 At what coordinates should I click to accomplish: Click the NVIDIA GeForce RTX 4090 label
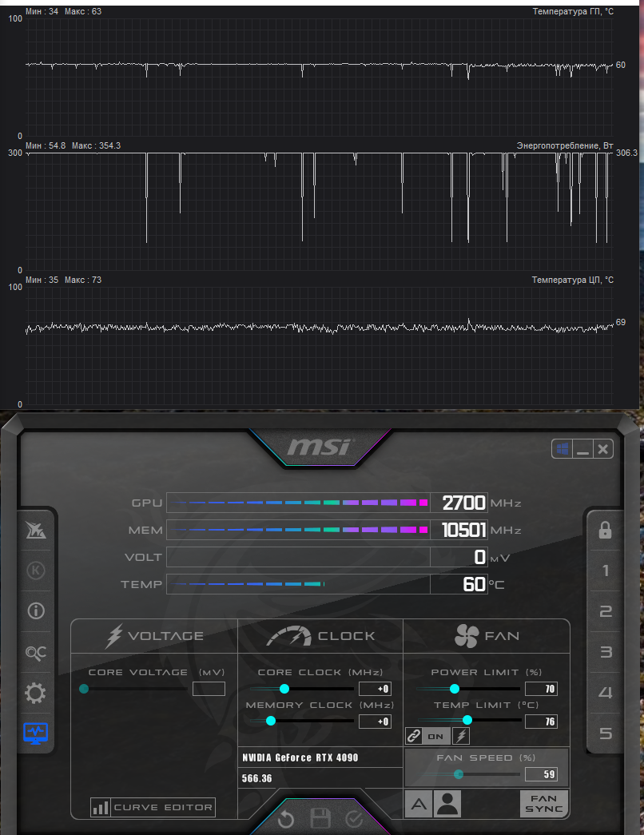tap(300, 757)
